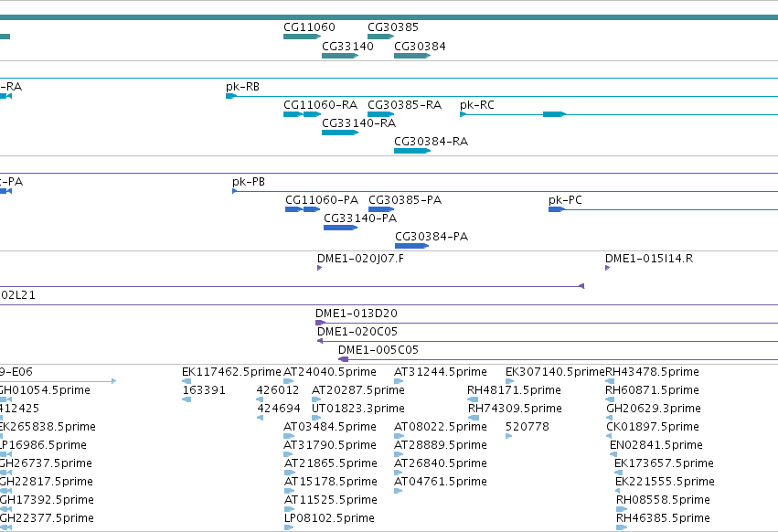Select the DME1-013D20 clone
This screenshot has height=532, width=778.
point(547,323)
